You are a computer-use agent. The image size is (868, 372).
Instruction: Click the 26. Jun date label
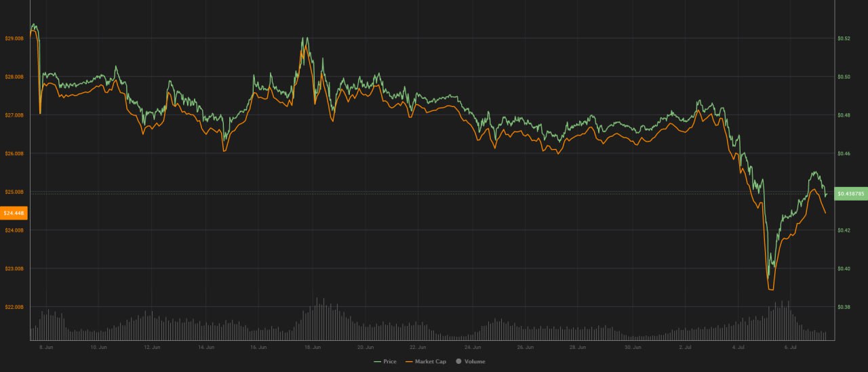point(525,347)
